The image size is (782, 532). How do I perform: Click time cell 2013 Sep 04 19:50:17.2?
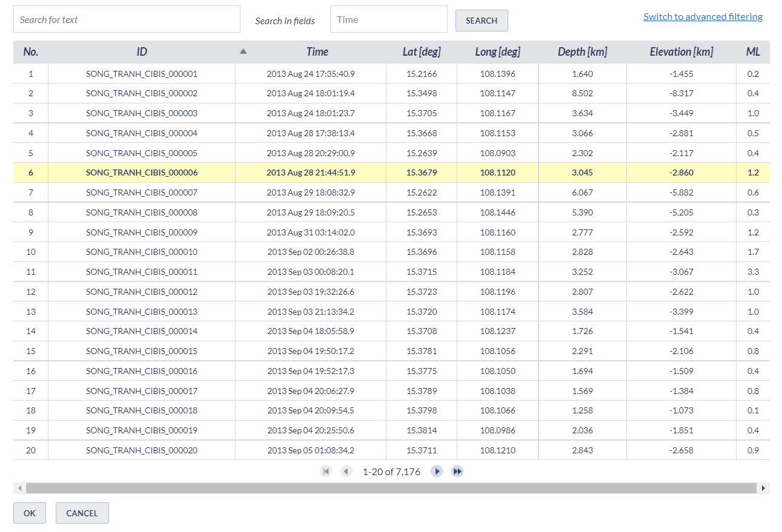click(x=311, y=351)
